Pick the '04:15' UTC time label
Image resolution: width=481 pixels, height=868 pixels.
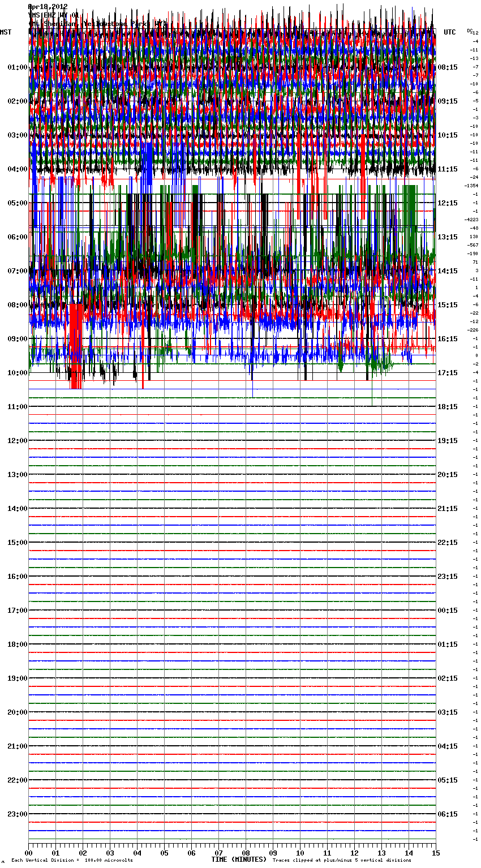click(x=448, y=746)
